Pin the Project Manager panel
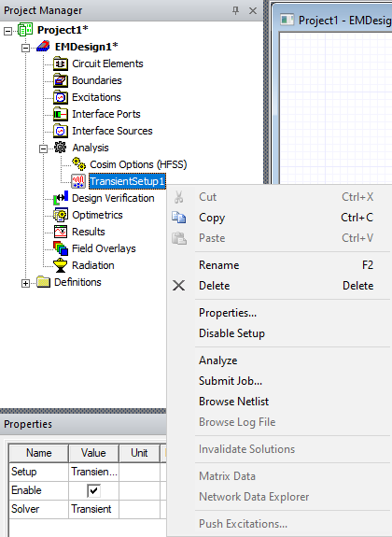 tap(235, 10)
